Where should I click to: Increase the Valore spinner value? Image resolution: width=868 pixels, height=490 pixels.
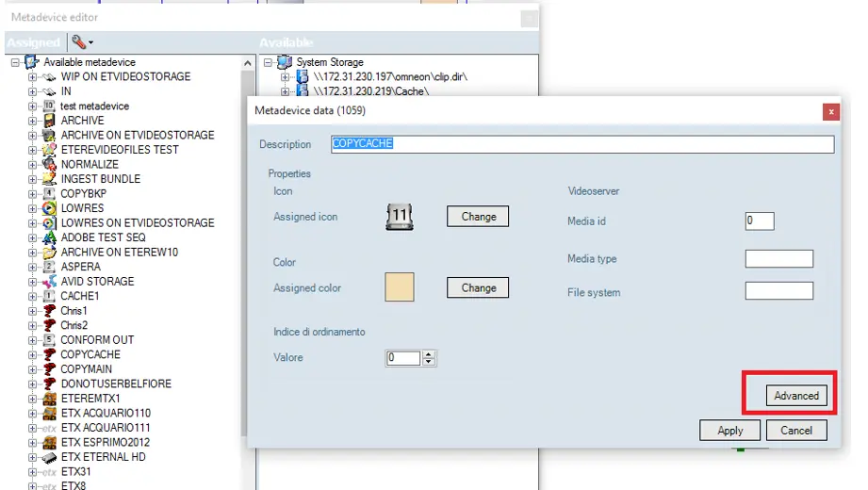(430, 354)
